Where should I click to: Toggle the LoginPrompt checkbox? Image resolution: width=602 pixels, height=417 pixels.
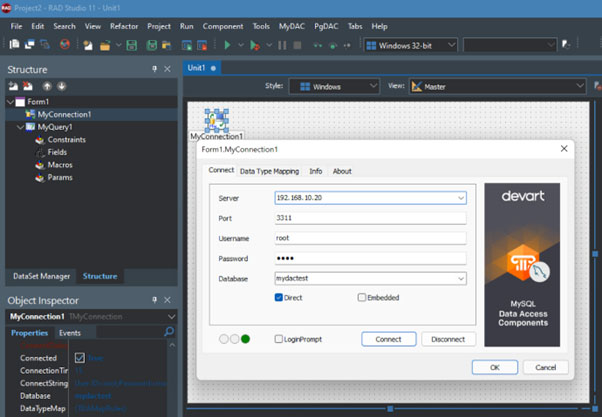(x=279, y=339)
